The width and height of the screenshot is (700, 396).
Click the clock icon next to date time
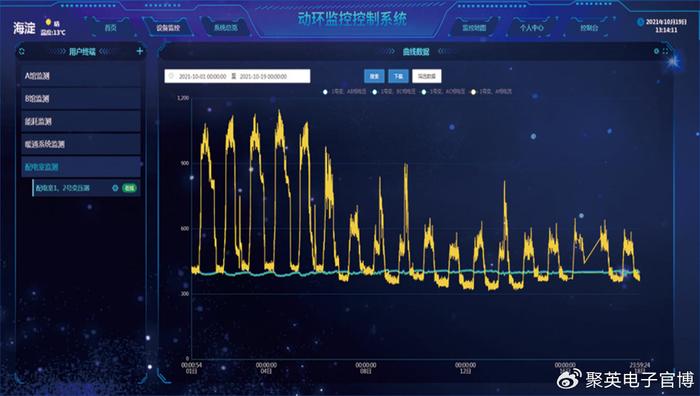point(640,22)
